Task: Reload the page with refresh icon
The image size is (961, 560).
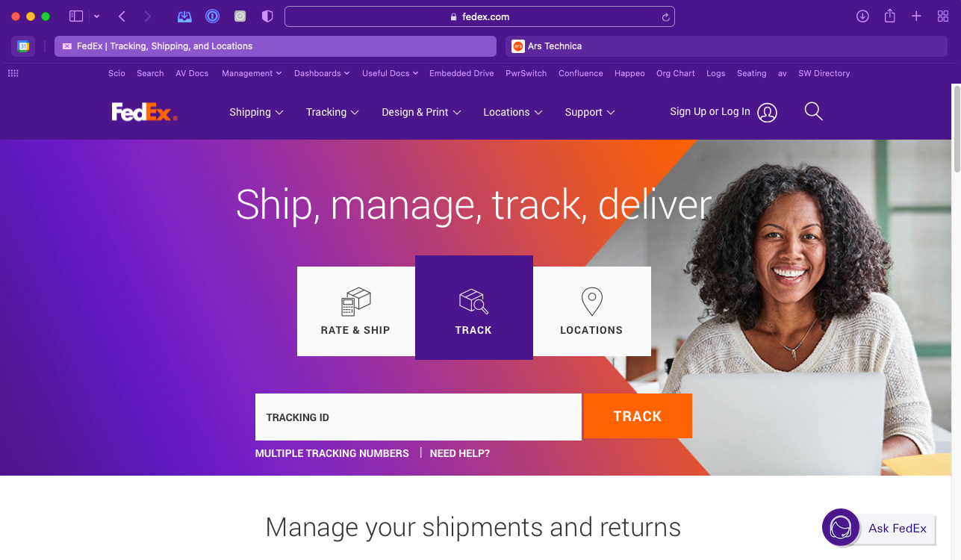Action: pos(665,16)
